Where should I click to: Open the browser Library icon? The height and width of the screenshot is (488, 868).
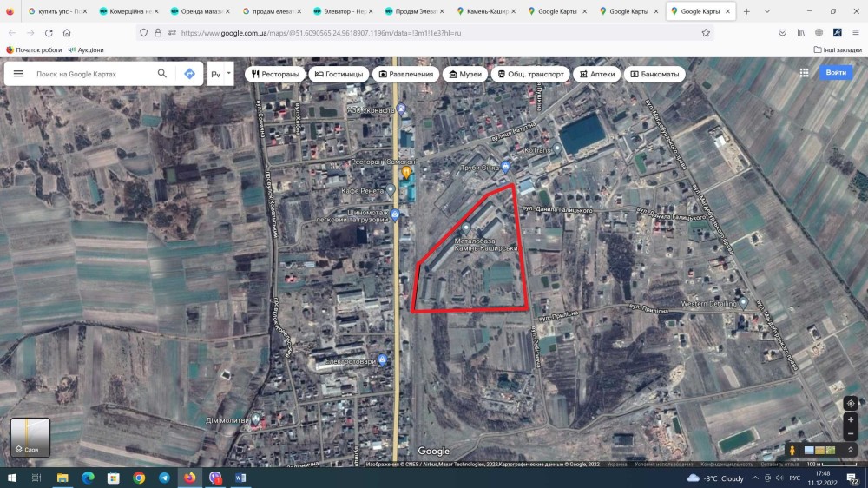(x=800, y=33)
